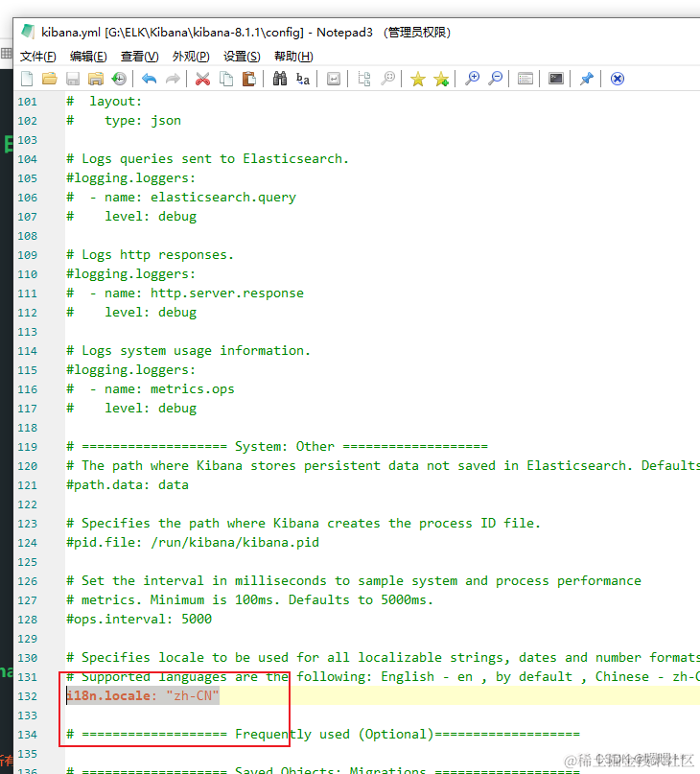Image resolution: width=700 pixels, height=774 pixels.
Task: Click line number 101 in margin
Action: [x=27, y=102]
